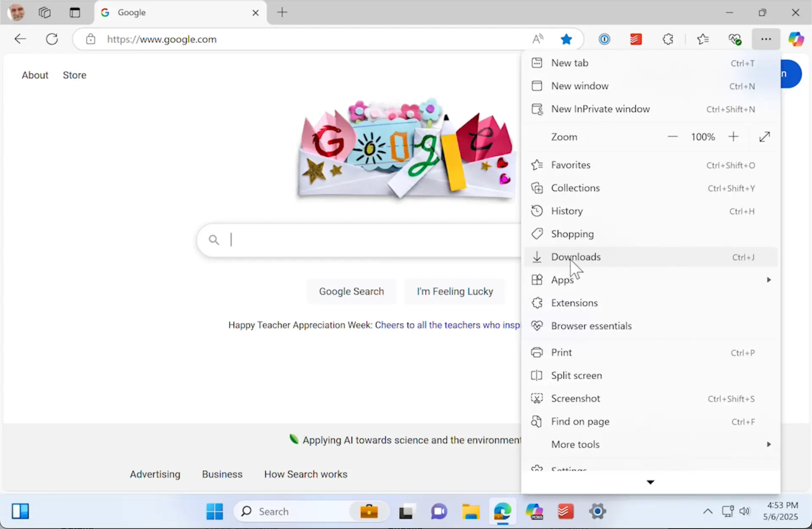Increase zoom with the plus button
812x529 pixels.
point(733,137)
